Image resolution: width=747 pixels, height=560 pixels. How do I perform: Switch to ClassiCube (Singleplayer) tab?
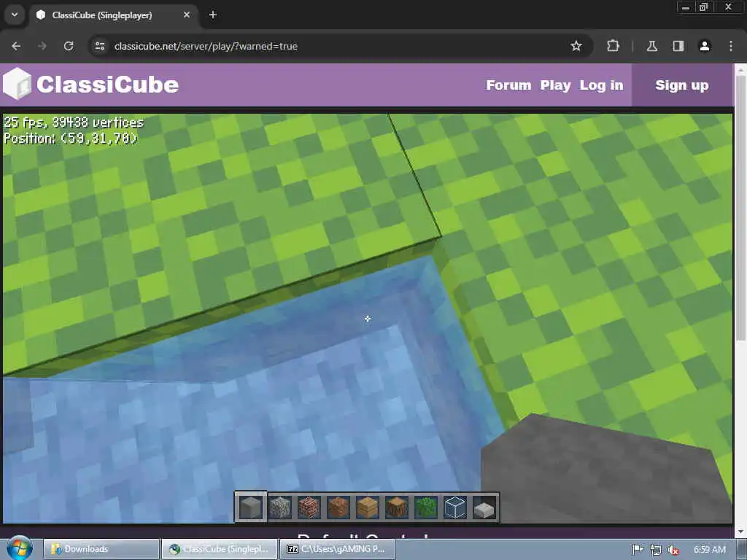[x=114, y=15]
